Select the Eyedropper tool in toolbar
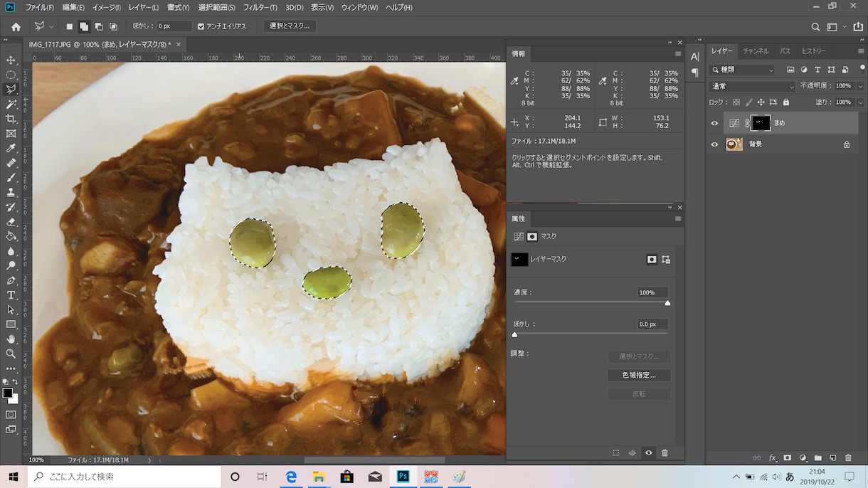Image resolution: width=868 pixels, height=488 pixels. (x=11, y=148)
